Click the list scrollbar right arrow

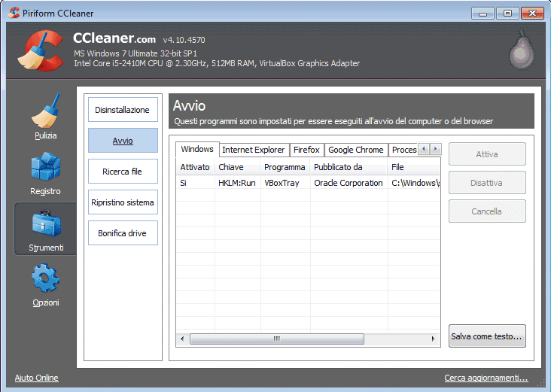point(434,339)
